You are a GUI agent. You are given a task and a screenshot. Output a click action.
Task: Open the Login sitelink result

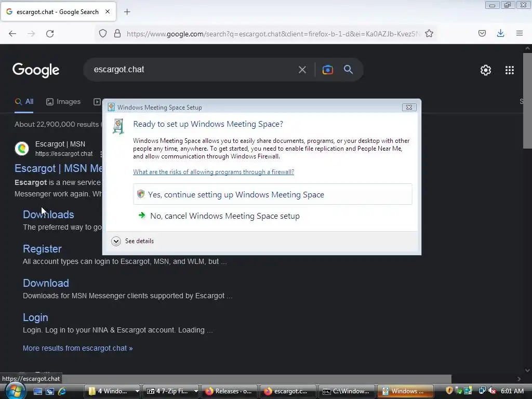tap(35, 317)
